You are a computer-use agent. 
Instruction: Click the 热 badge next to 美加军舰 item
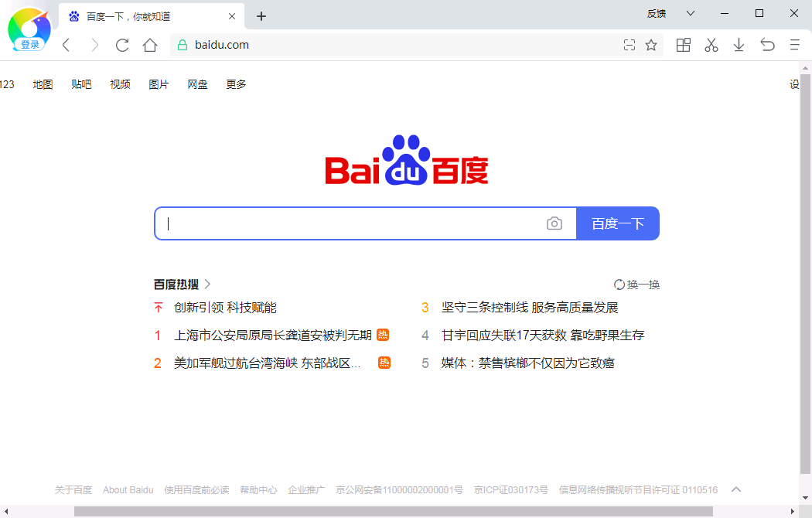click(384, 363)
